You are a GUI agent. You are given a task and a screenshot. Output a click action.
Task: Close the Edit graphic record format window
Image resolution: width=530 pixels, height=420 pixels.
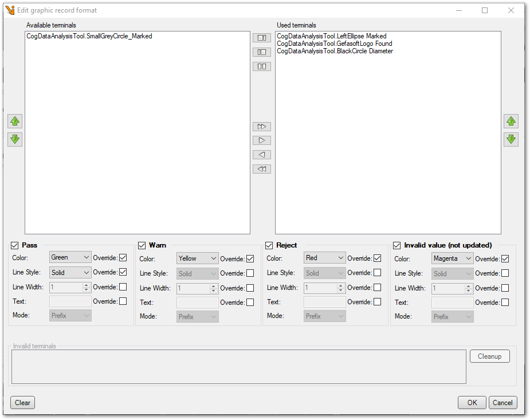(x=511, y=10)
